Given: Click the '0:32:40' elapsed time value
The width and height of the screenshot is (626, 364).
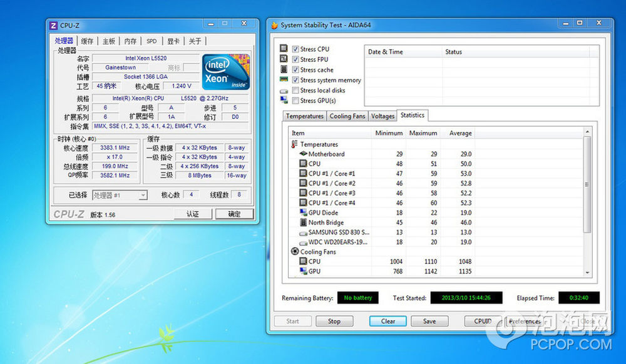Looking at the screenshot, I should pos(579,298).
